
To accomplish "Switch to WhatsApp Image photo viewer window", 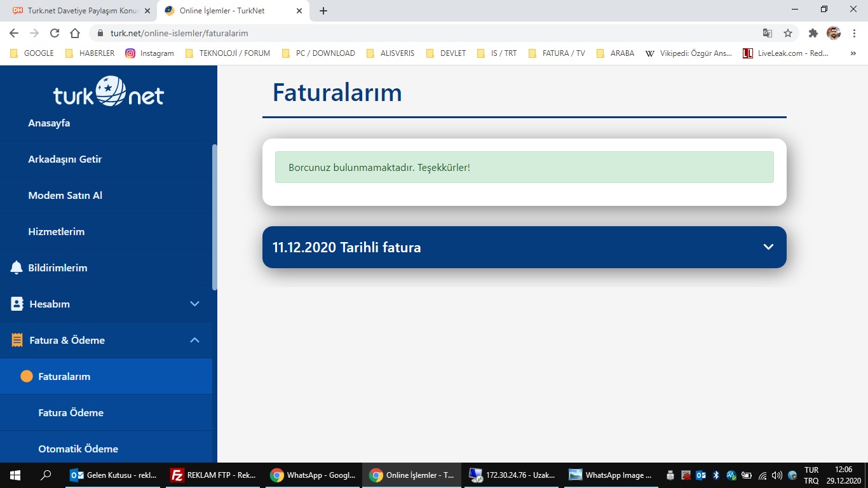I will pos(611,475).
